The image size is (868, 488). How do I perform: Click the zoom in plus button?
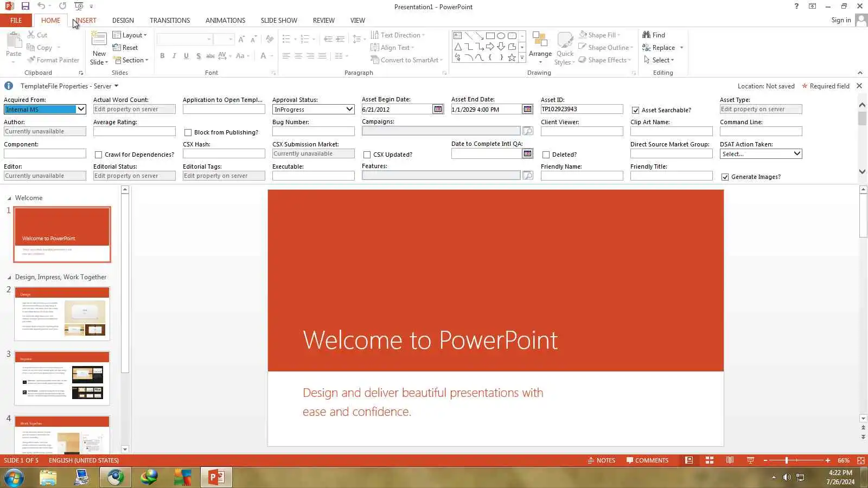click(x=828, y=460)
